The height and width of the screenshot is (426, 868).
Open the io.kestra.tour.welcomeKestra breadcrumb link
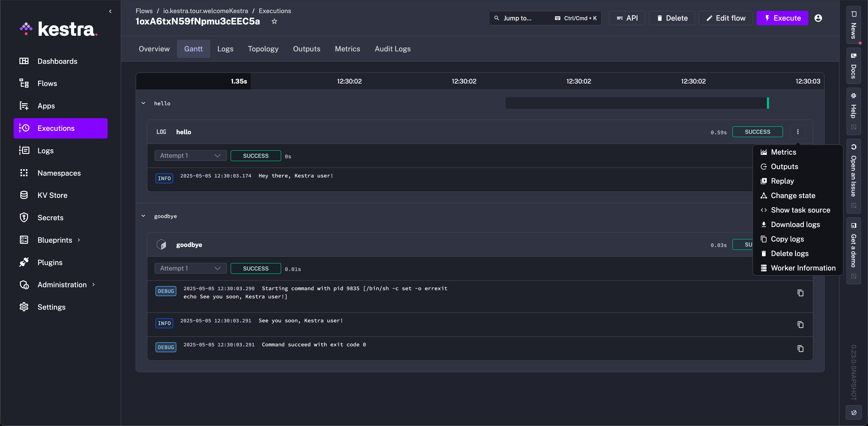[x=205, y=11]
